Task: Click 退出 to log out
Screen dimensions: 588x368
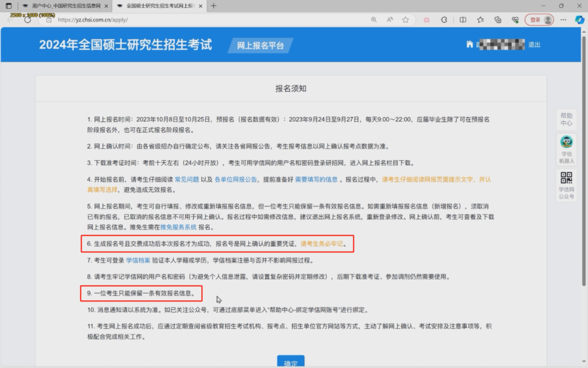Action: click(x=534, y=45)
